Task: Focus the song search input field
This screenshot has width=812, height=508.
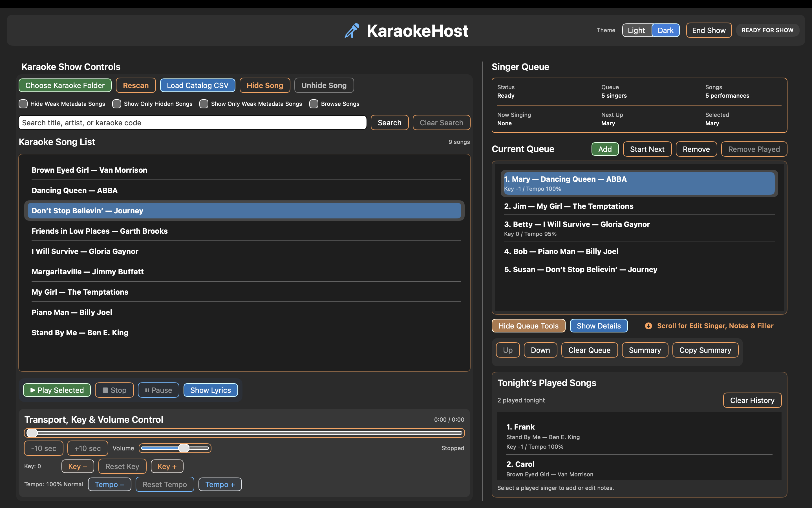Action: tap(192, 123)
